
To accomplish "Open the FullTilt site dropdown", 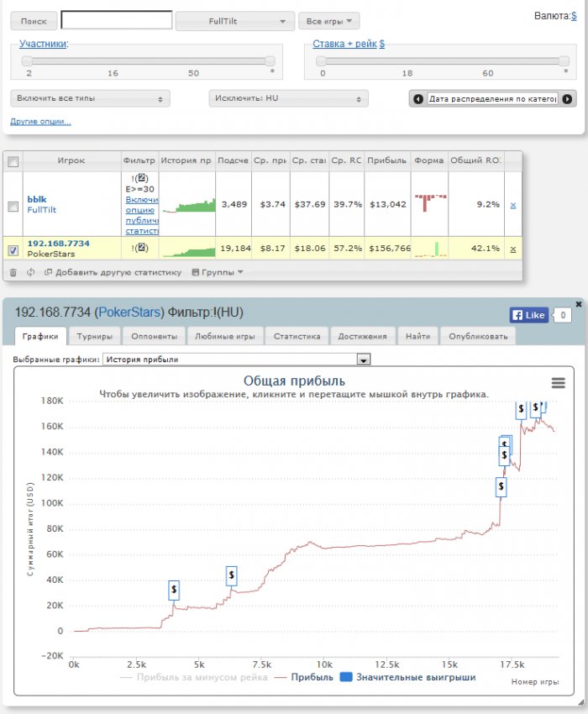I will 235,21.
